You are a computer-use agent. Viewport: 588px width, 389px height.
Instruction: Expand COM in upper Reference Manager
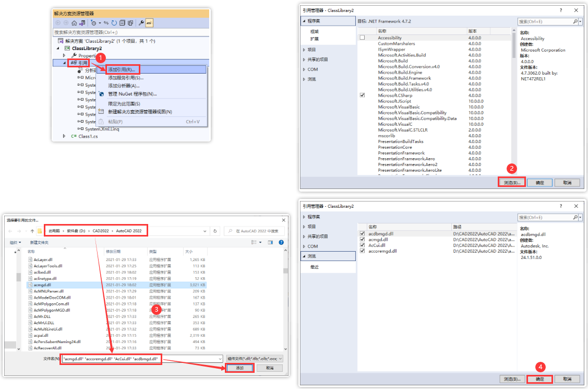[x=304, y=69]
